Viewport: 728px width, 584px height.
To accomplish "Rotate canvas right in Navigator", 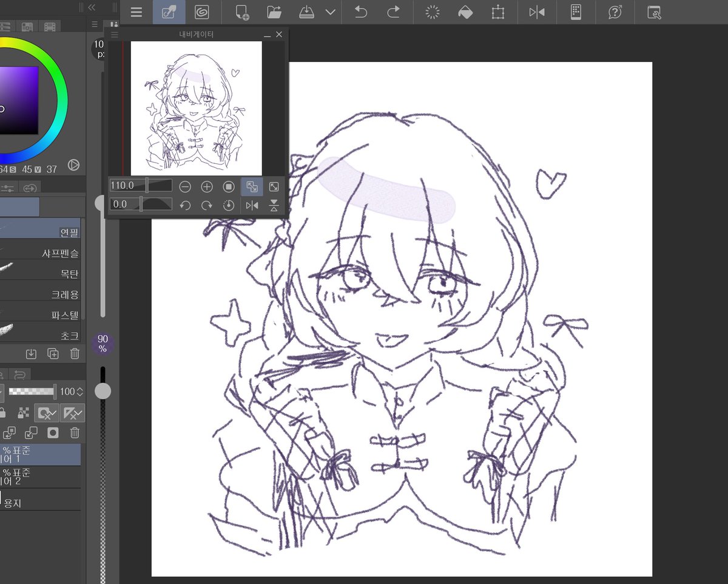I will pos(207,205).
